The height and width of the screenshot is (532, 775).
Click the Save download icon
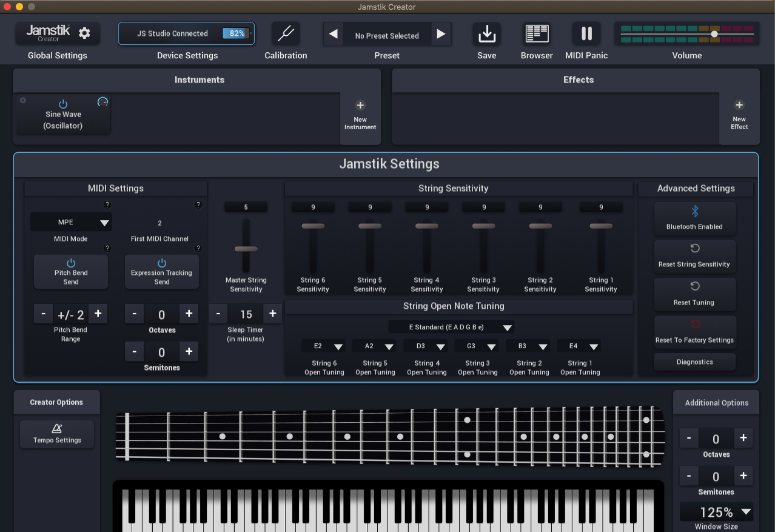point(486,33)
